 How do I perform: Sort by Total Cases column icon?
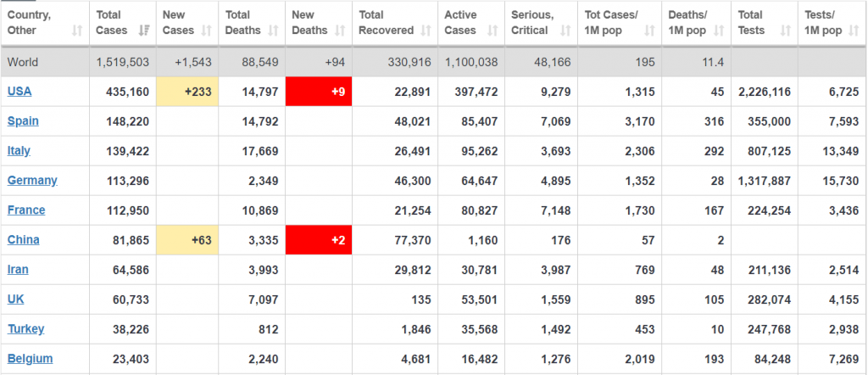(144, 31)
